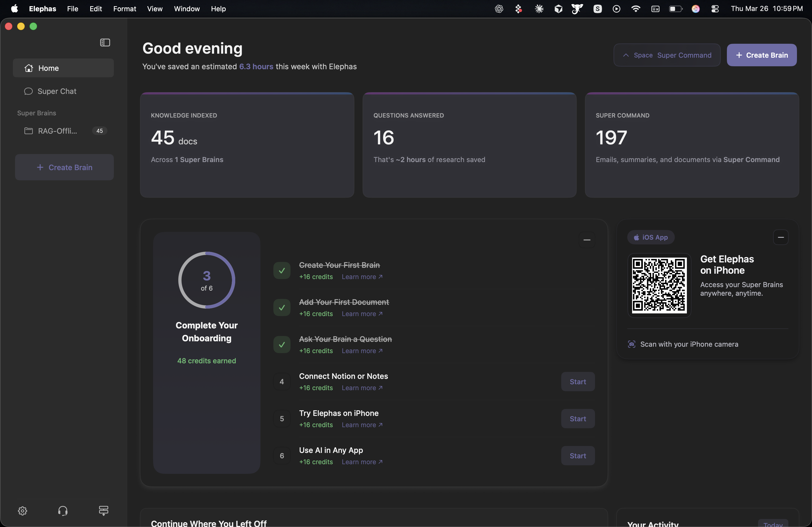Open the Home section in sidebar
The width and height of the screenshot is (812, 527).
(x=63, y=68)
